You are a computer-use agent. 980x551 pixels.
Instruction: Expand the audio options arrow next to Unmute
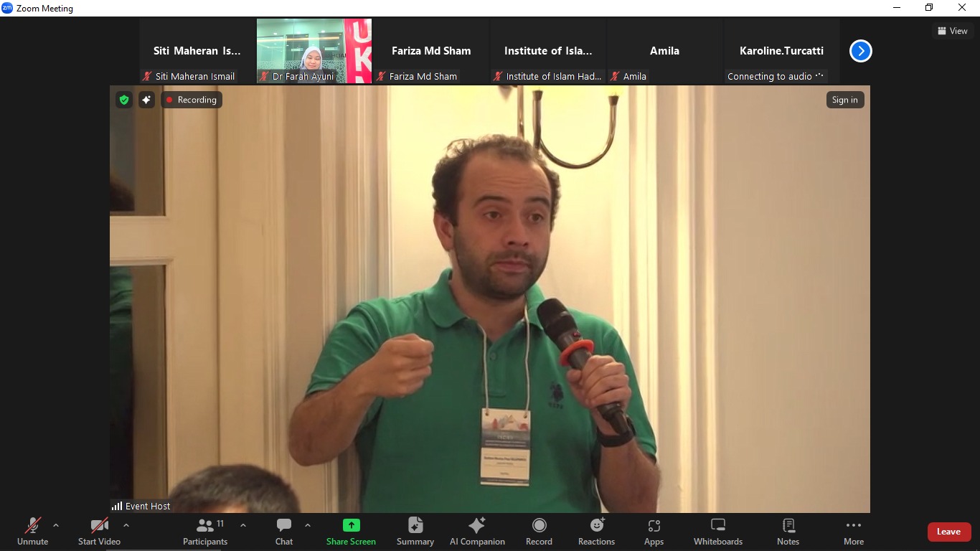coord(56,525)
